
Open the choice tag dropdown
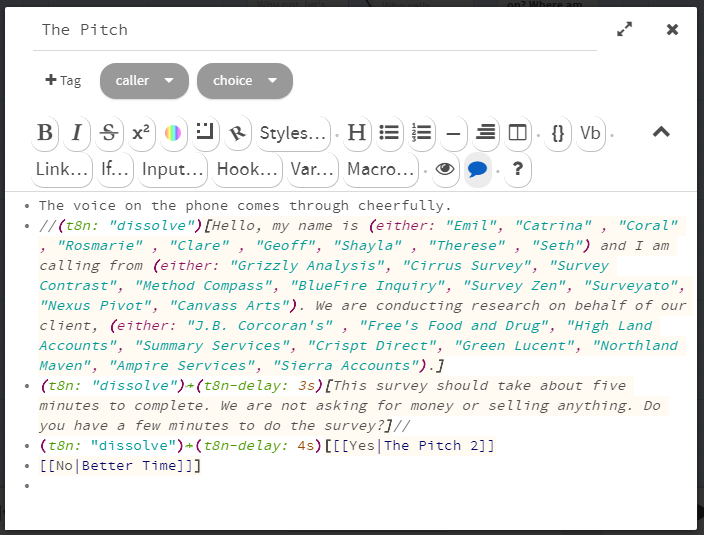(x=245, y=81)
